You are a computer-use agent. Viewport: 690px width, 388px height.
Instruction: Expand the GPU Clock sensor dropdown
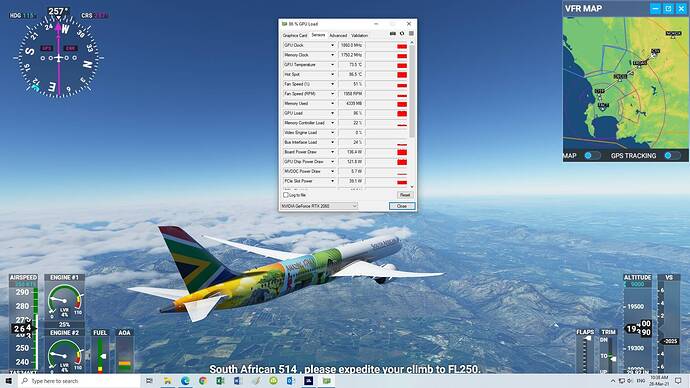(x=332, y=45)
